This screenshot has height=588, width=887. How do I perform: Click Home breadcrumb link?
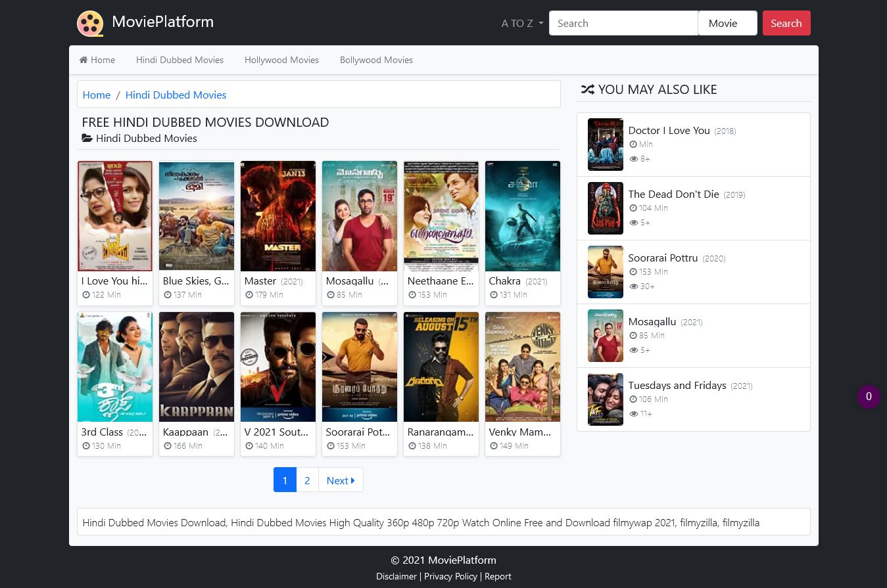tap(97, 95)
